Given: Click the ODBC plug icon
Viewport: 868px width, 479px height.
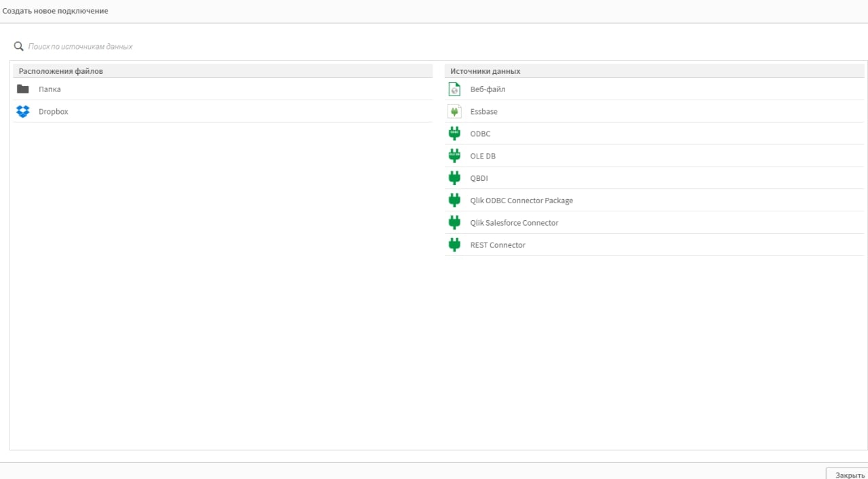Looking at the screenshot, I should [x=454, y=133].
